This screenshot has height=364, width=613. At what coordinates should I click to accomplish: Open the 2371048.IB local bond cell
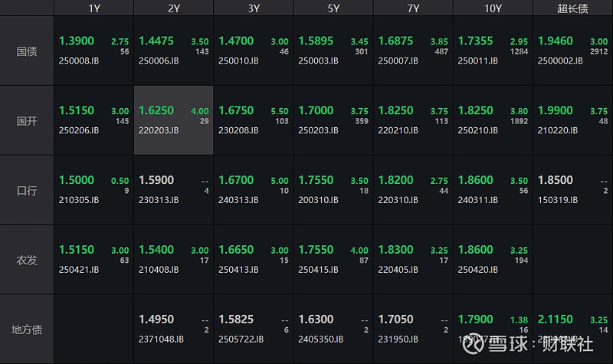tap(173, 329)
